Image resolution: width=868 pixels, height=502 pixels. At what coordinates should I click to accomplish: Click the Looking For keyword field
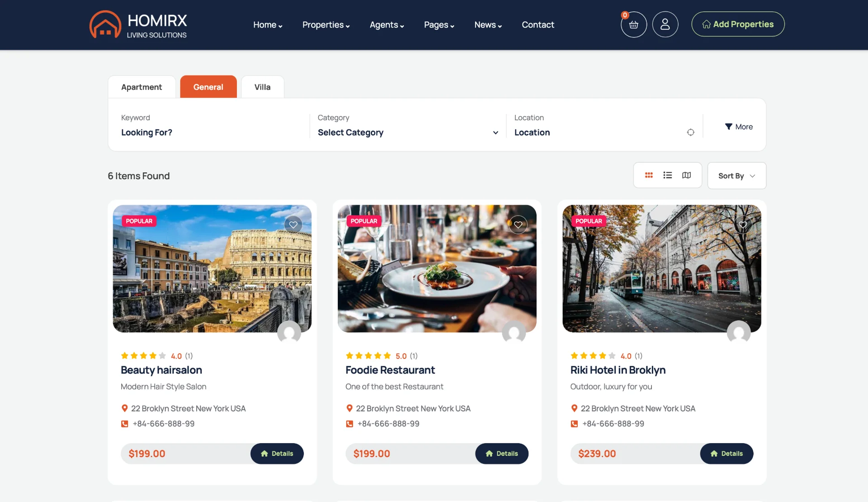pos(208,133)
